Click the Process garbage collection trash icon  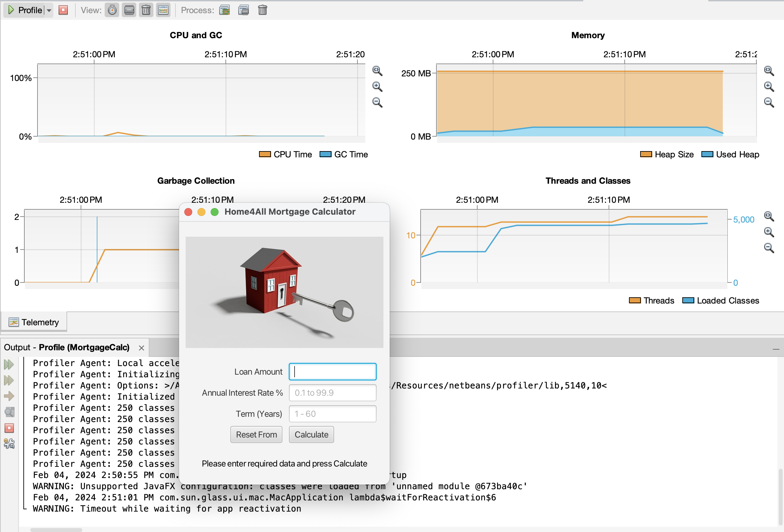point(262,10)
